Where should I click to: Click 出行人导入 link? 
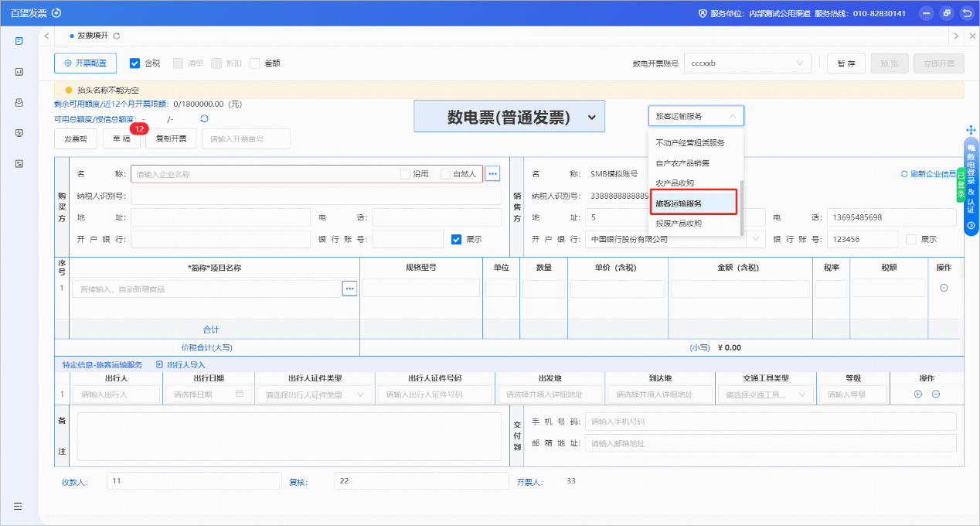(180, 364)
